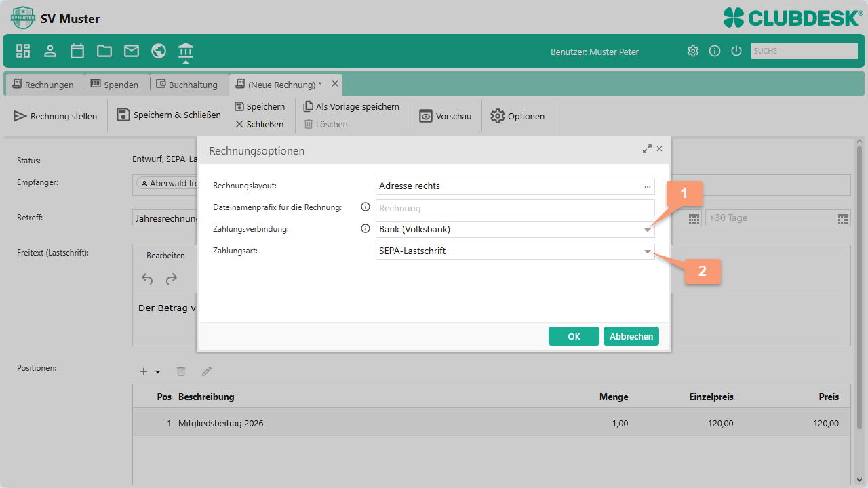Click info icon beside Dateinamenpräfix
Viewport: 868px width, 488px height.
[x=366, y=207]
